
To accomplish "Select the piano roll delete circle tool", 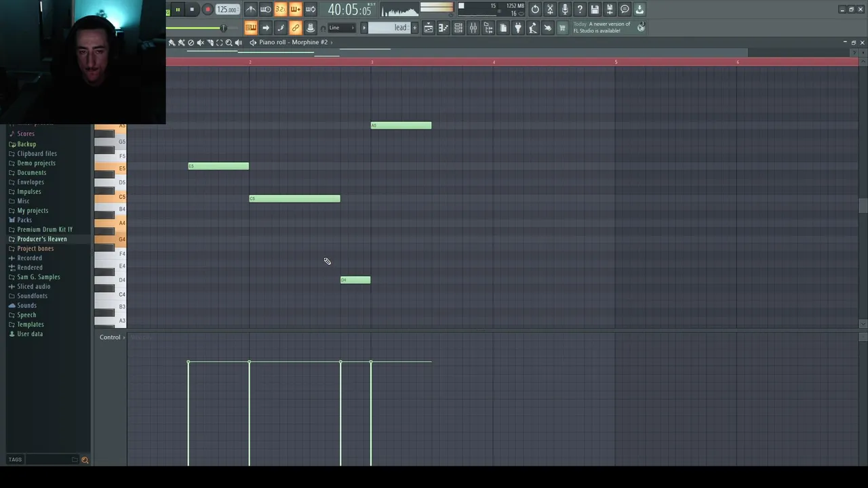I will pyautogui.click(x=191, y=43).
